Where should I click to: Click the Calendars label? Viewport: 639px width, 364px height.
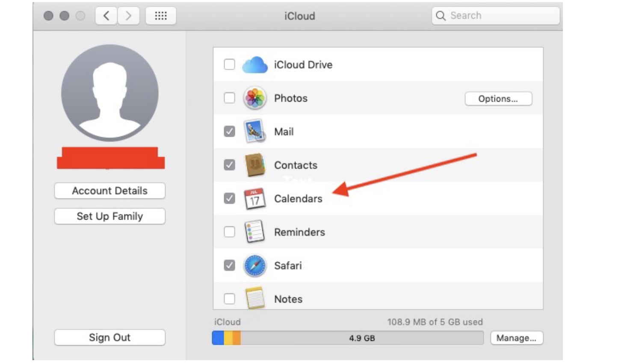pos(299,199)
